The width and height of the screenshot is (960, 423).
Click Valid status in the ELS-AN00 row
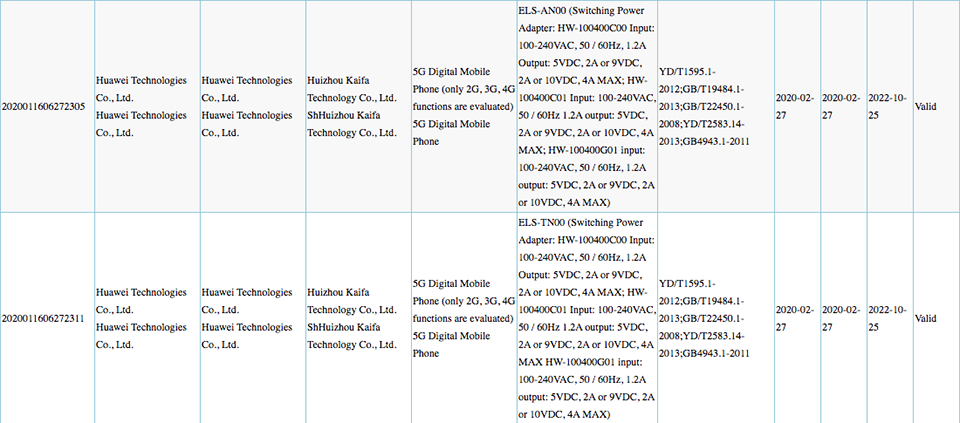pyautogui.click(x=925, y=107)
